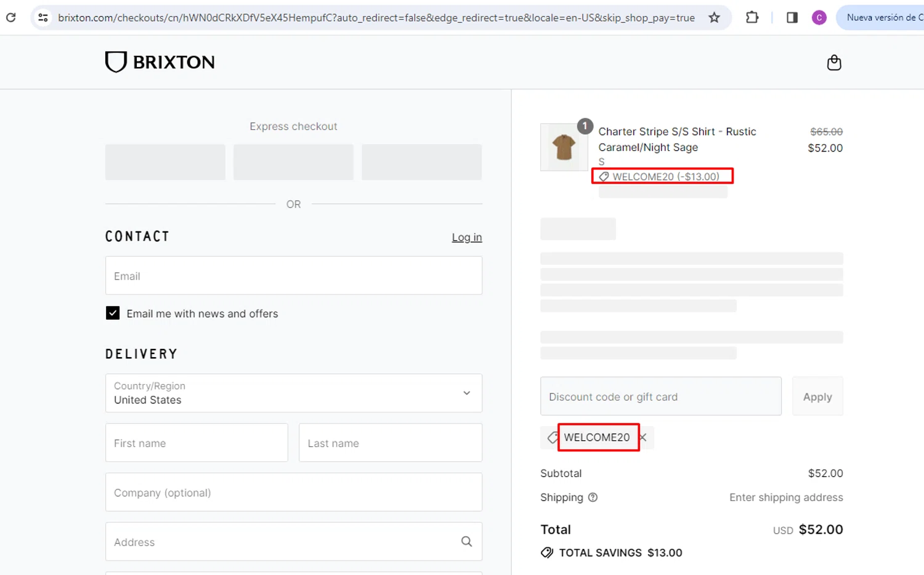Click the shipping help question mark icon
Screen dimensions: 924x575
(593, 497)
